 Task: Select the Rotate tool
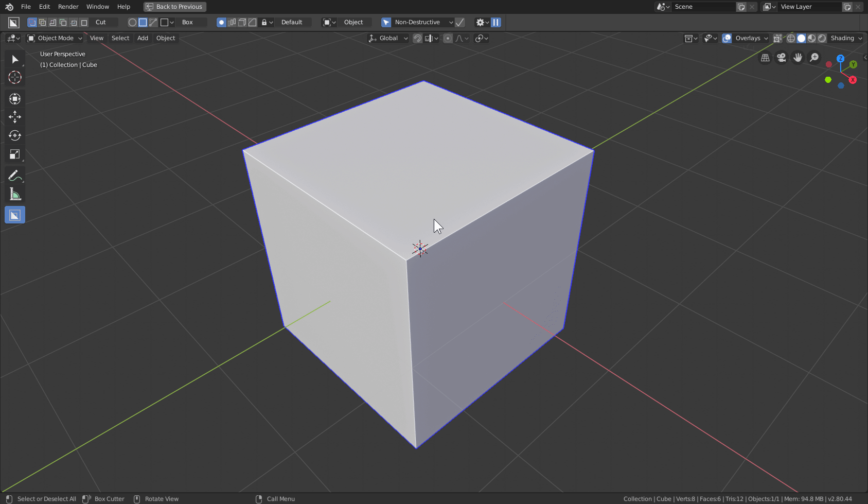pos(14,135)
